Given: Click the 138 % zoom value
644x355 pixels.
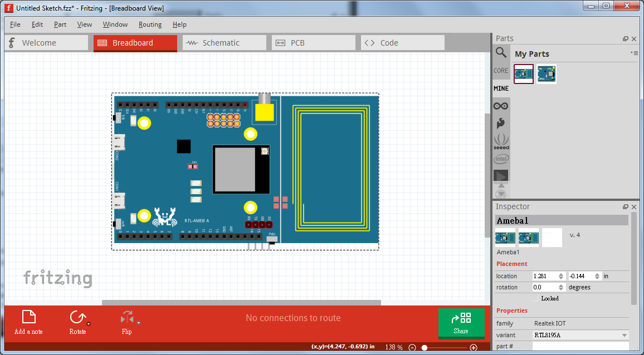Looking at the screenshot, I should (x=394, y=348).
